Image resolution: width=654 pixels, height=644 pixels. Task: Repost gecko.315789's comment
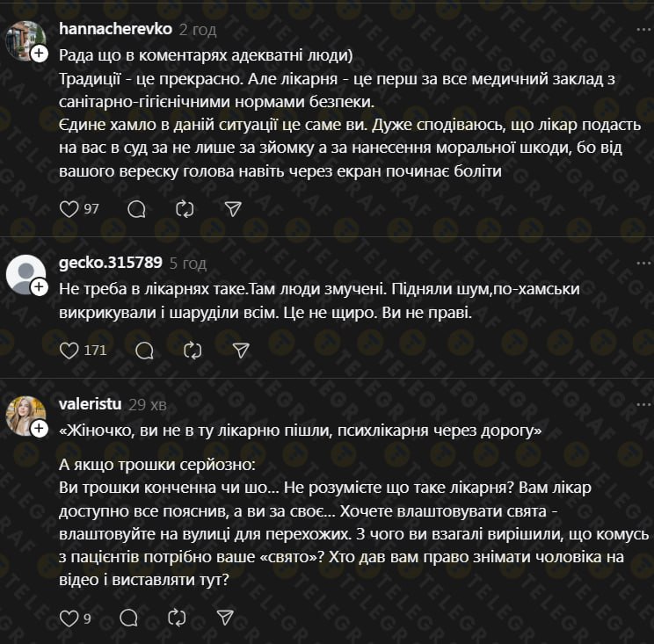[193, 350]
